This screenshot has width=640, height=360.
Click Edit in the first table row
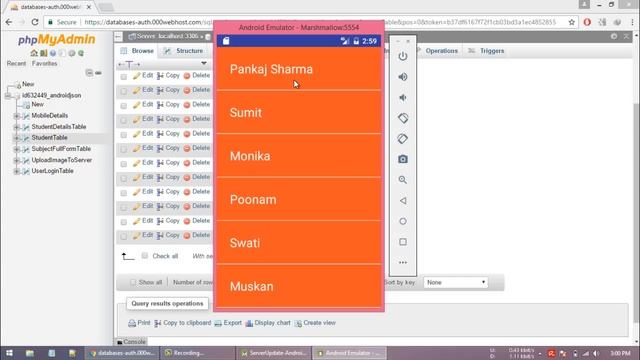[143, 76]
